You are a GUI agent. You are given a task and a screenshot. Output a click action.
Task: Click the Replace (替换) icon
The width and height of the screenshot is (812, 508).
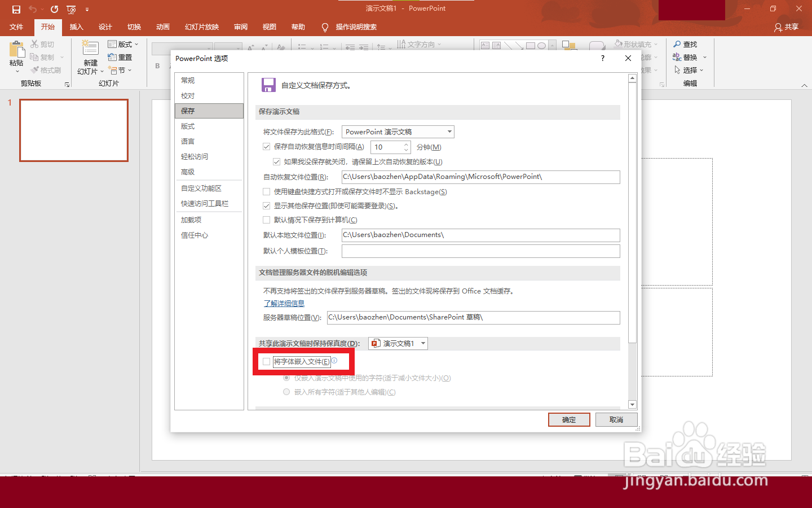coord(677,57)
